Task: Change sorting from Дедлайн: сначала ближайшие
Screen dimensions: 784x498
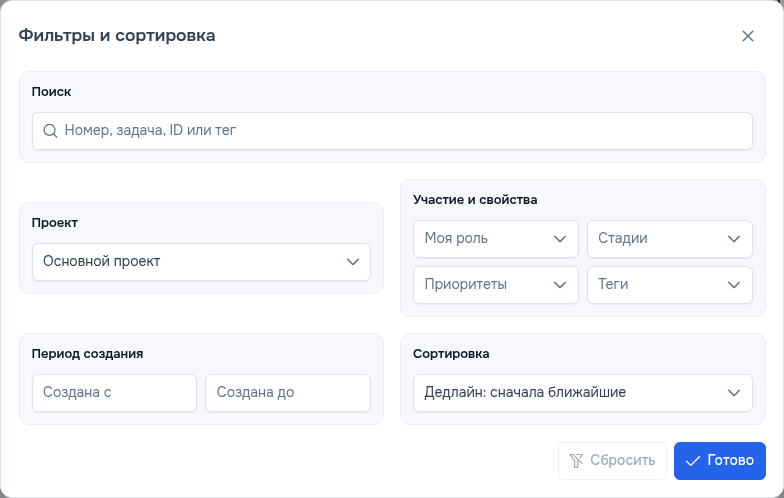Action: pos(582,393)
